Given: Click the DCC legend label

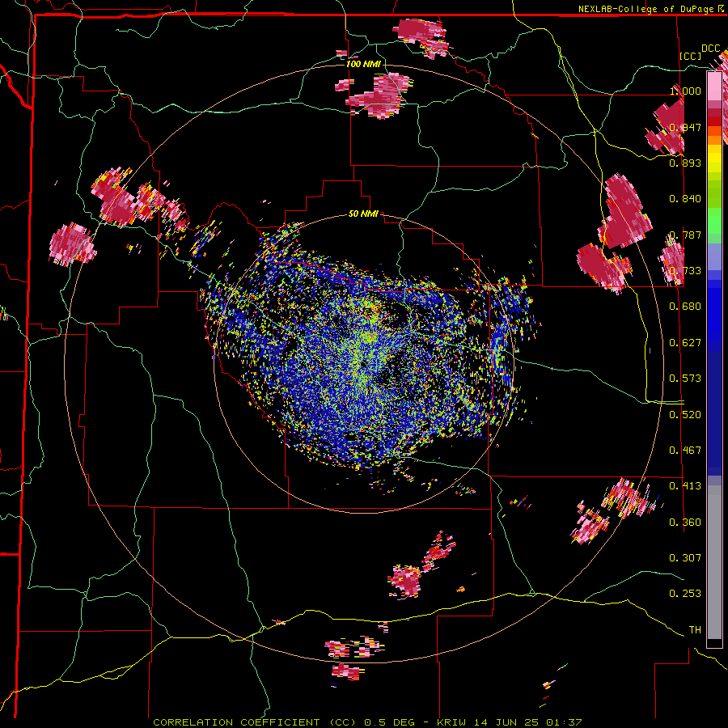Looking at the screenshot, I should [x=711, y=49].
